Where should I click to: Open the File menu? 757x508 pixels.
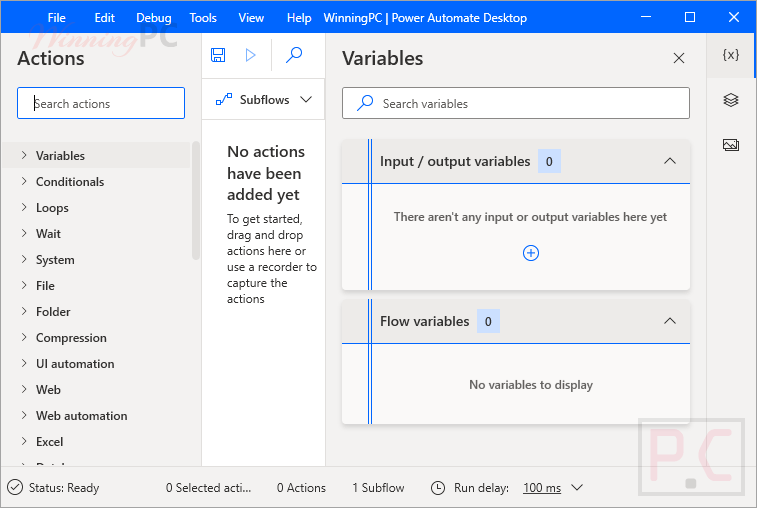[x=56, y=18]
